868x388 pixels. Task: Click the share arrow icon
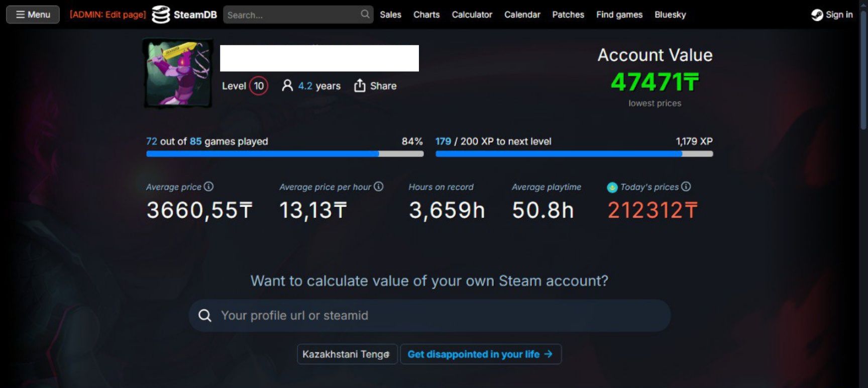point(360,85)
